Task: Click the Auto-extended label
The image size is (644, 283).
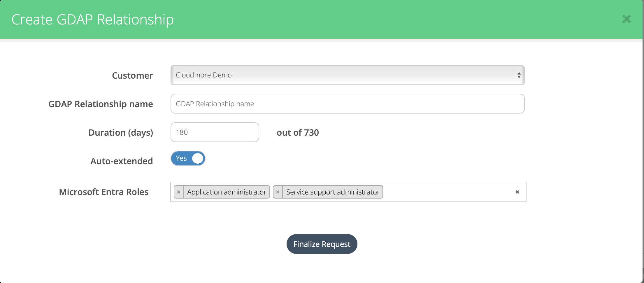Action: point(122,161)
